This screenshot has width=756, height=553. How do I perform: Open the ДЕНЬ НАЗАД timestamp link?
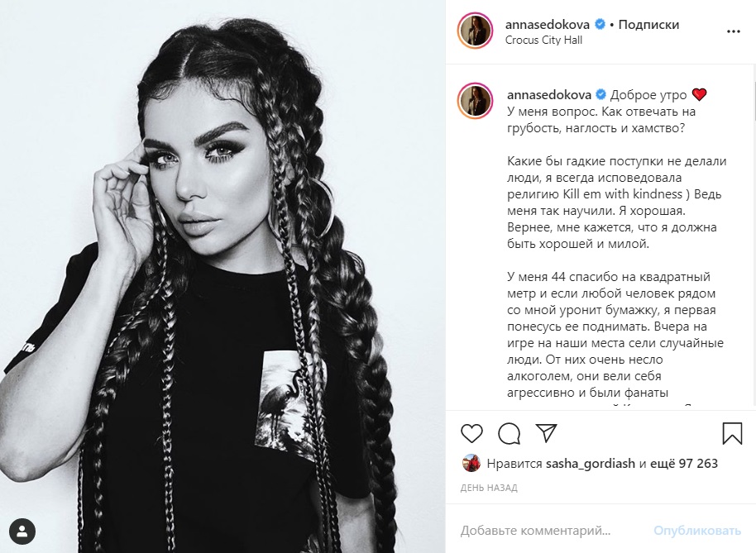coord(489,488)
